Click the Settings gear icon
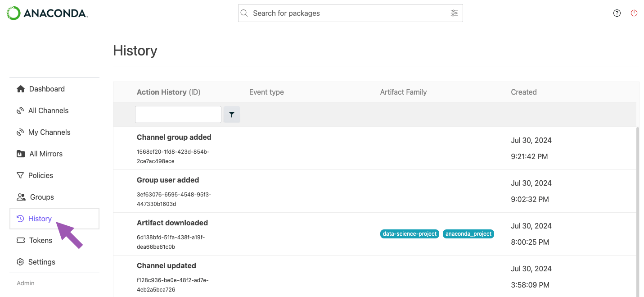The width and height of the screenshot is (644, 297). (x=20, y=262)
